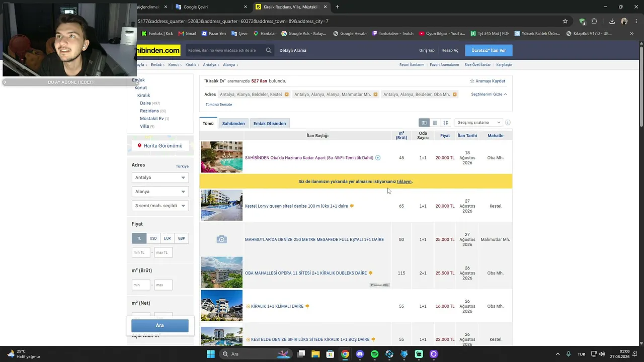Open the Chrome downloads icon
The image size is (644, 362).
(x=612, y=21)
